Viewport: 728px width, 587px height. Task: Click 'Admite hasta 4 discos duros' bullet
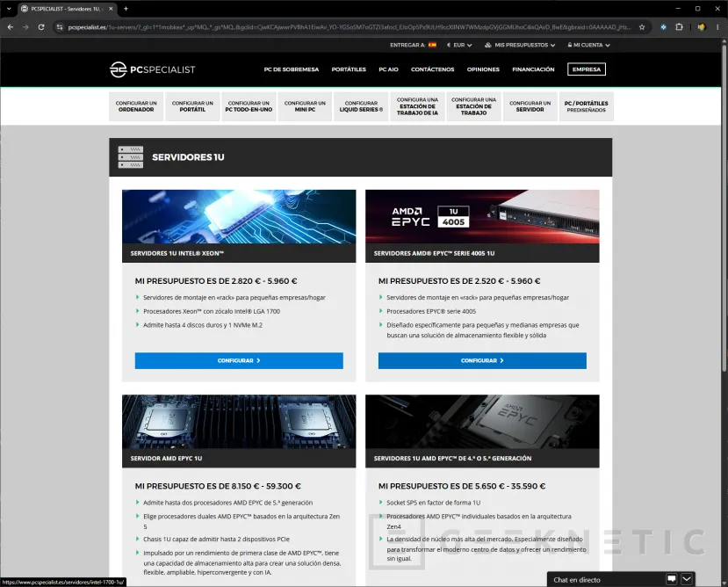203,325
